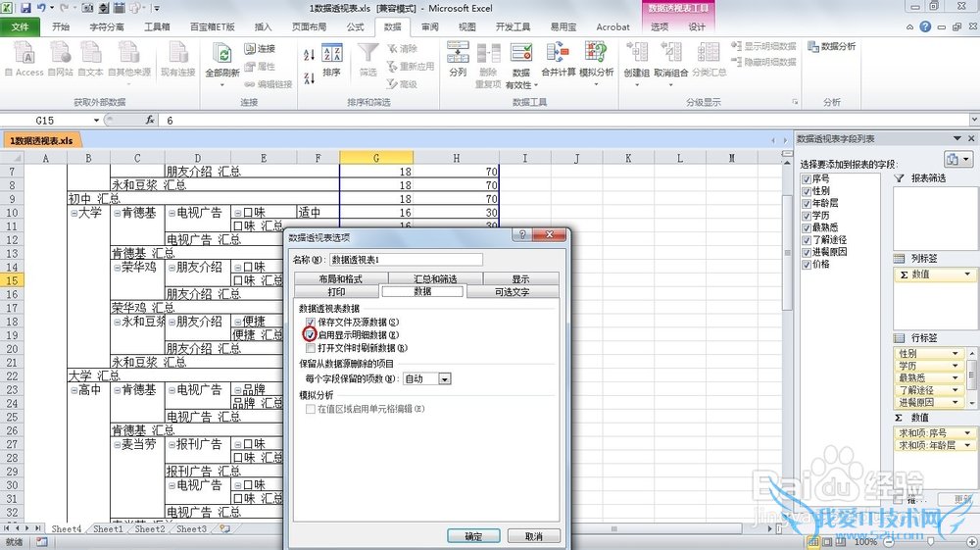Click the 取消 button

click(533, 536)
